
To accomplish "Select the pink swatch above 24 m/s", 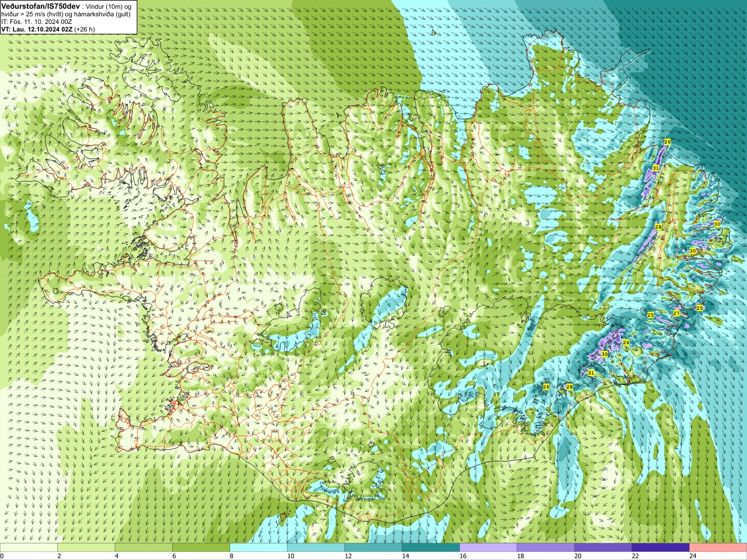I will tap(718, 547).
